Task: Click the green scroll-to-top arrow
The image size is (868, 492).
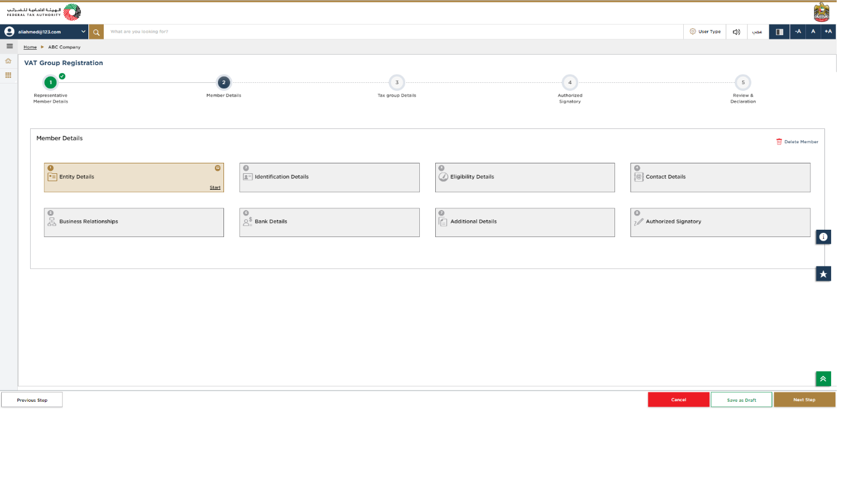Action: pos(823,379)
